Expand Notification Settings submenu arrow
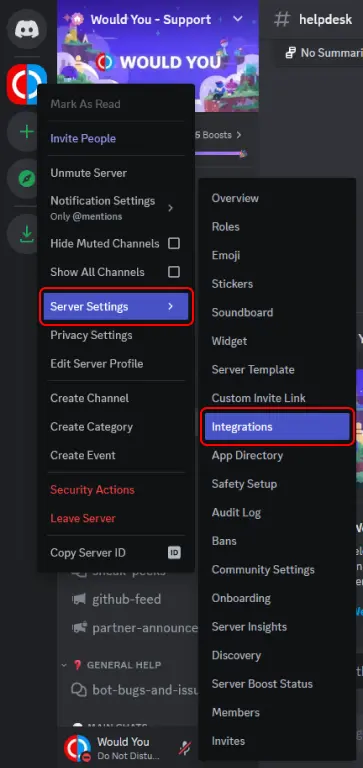Viewport: 363px width, 768px height. [170, 208]
